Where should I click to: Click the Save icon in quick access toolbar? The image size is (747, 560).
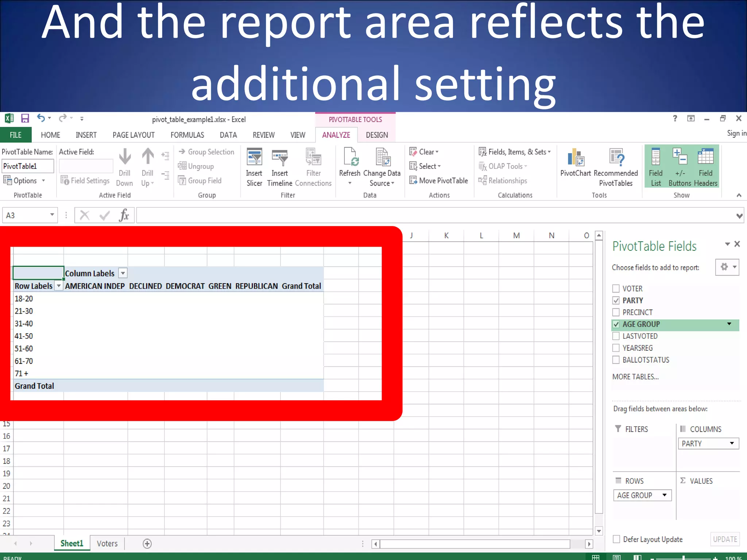point(25,118)
